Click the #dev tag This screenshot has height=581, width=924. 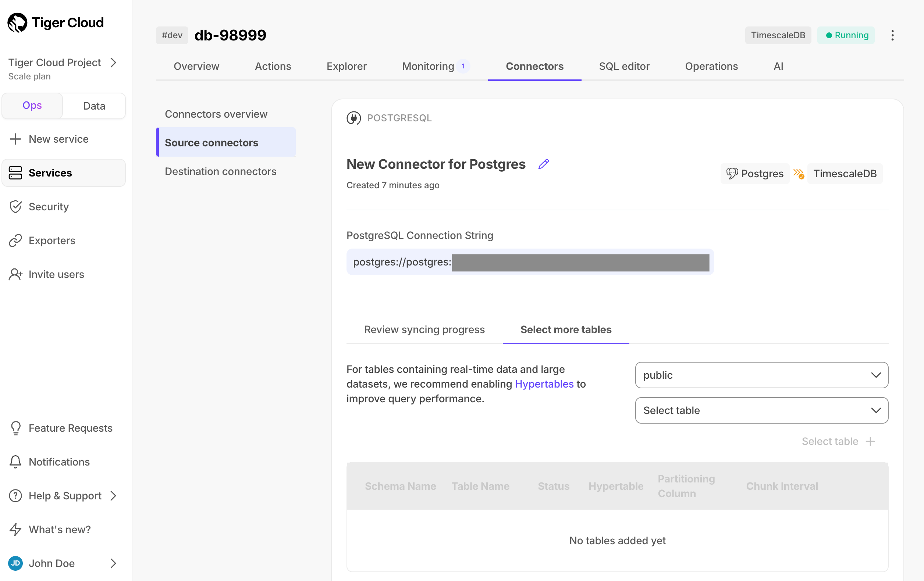(172, 35)
